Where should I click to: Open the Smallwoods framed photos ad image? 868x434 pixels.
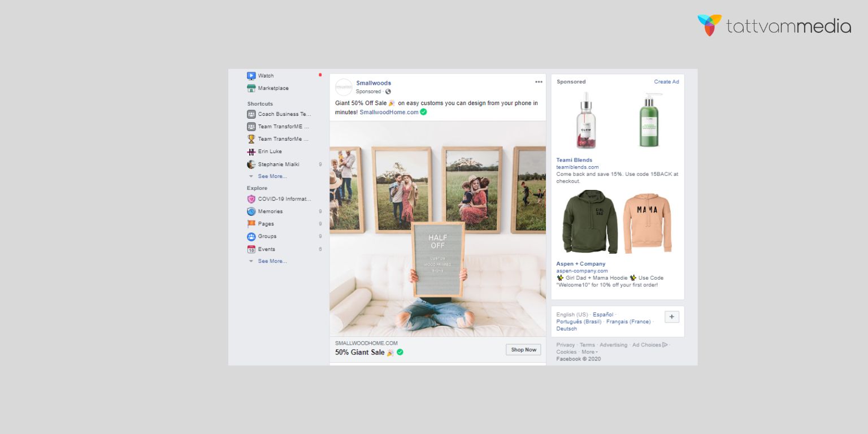pos(438,229)
